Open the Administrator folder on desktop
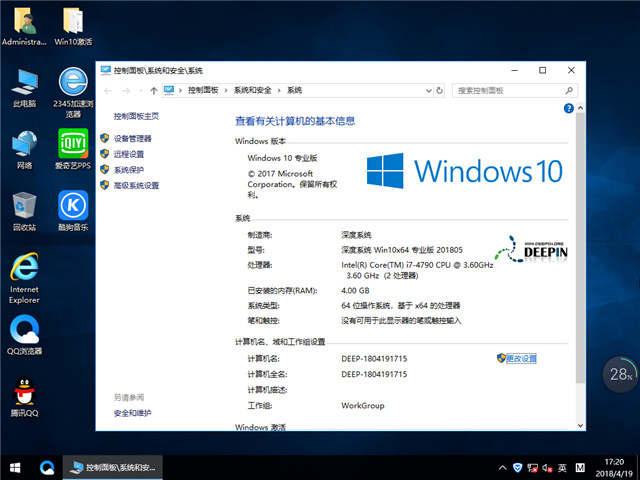Screen dimensions: 640x480 pos(24,26)
